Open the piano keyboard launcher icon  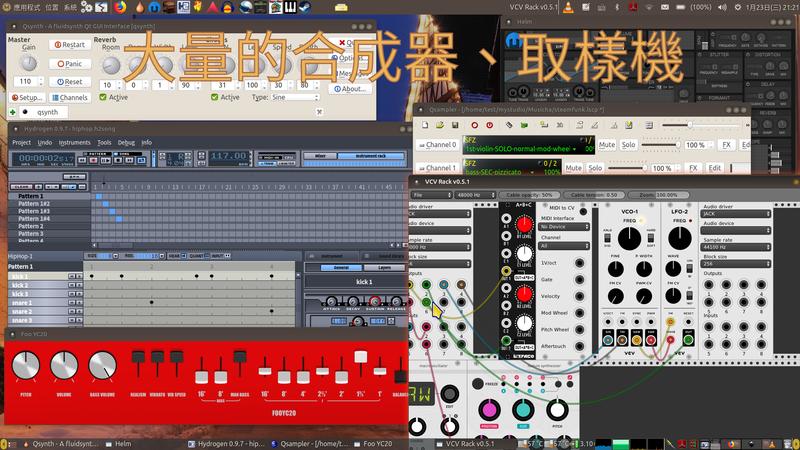pos(290,7)
